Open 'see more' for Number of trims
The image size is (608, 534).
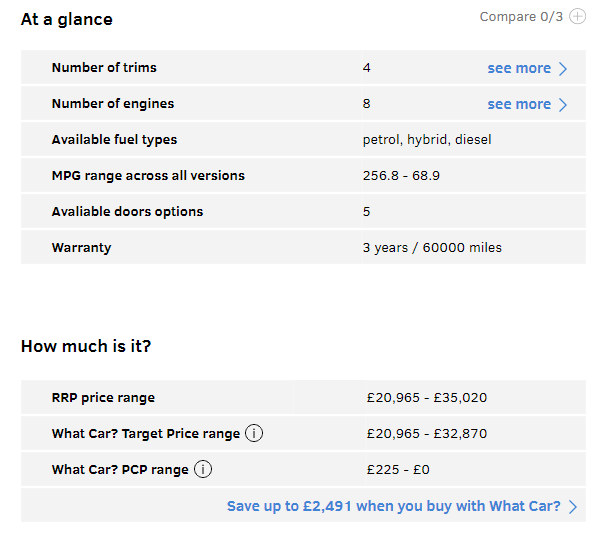519,68
